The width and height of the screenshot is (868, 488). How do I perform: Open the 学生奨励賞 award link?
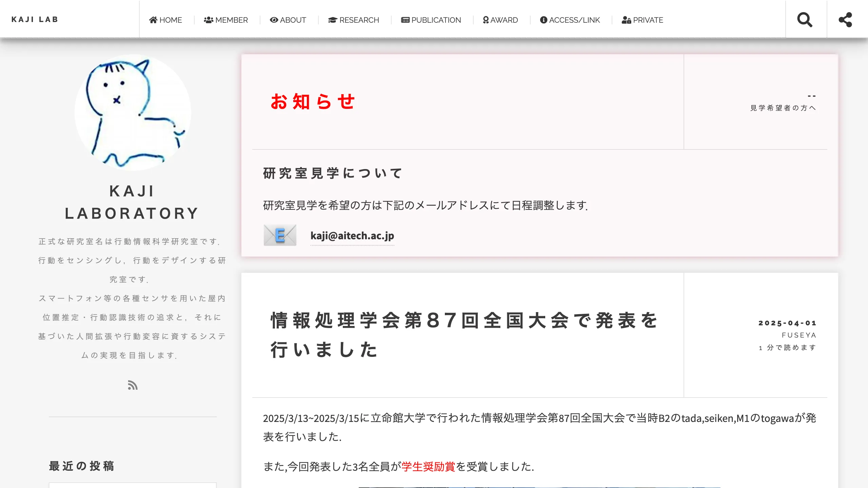pyautogui.click(x=428, y=466)
